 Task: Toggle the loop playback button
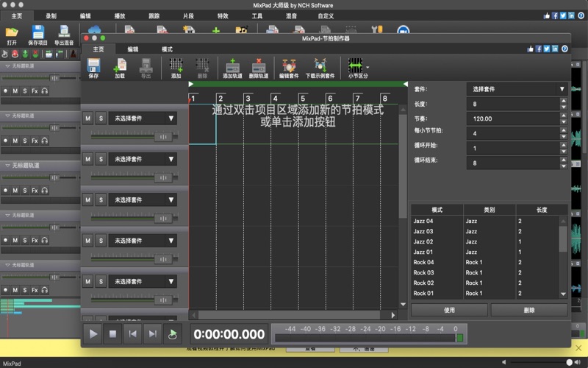(x=172, y=334)
